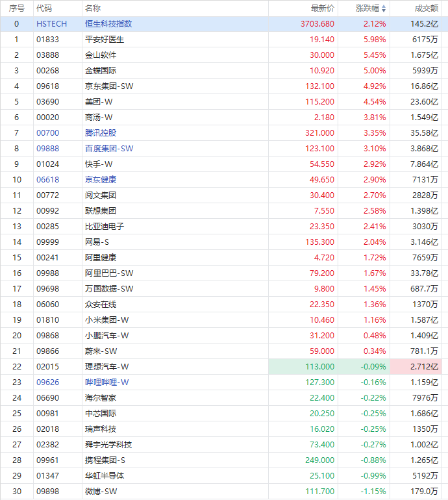Click stock code 03888

(48, 55)
